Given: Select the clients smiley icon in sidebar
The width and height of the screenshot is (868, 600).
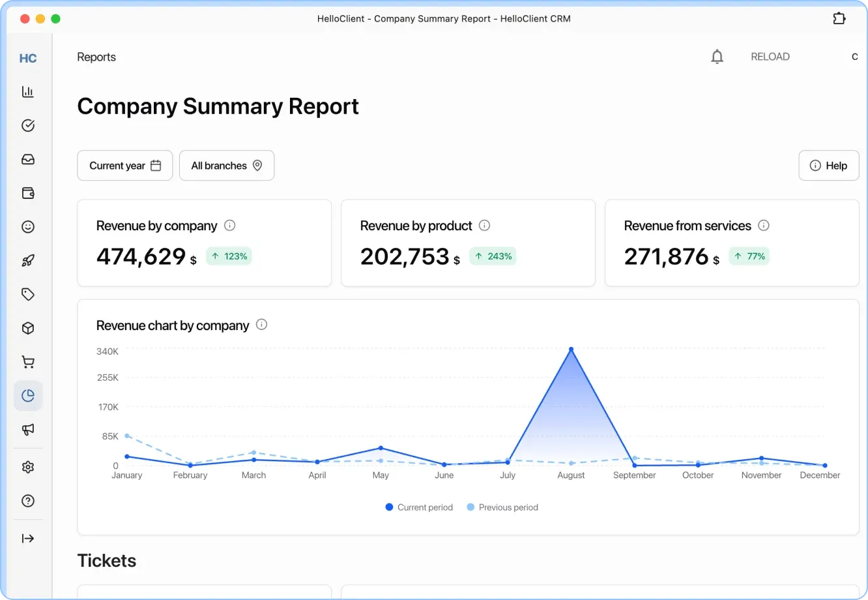Looking at the screenshot, I should (x=28, y=227).
